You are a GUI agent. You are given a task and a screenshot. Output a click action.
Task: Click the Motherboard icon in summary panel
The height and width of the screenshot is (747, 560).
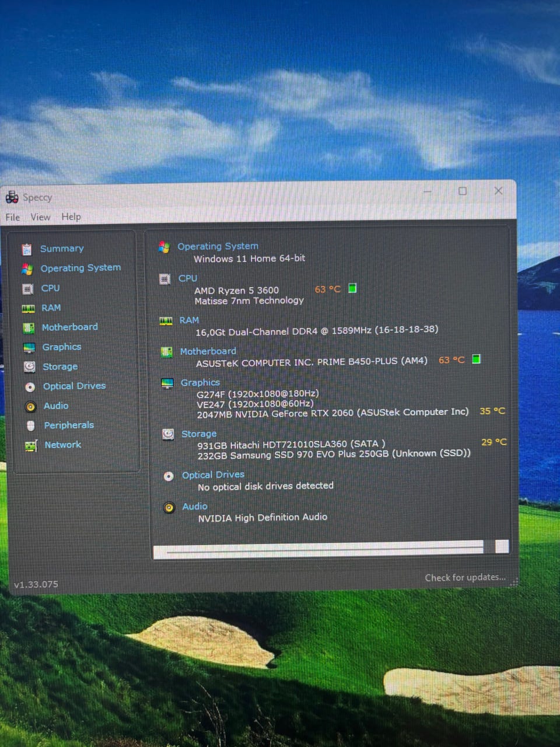point(167,352)
